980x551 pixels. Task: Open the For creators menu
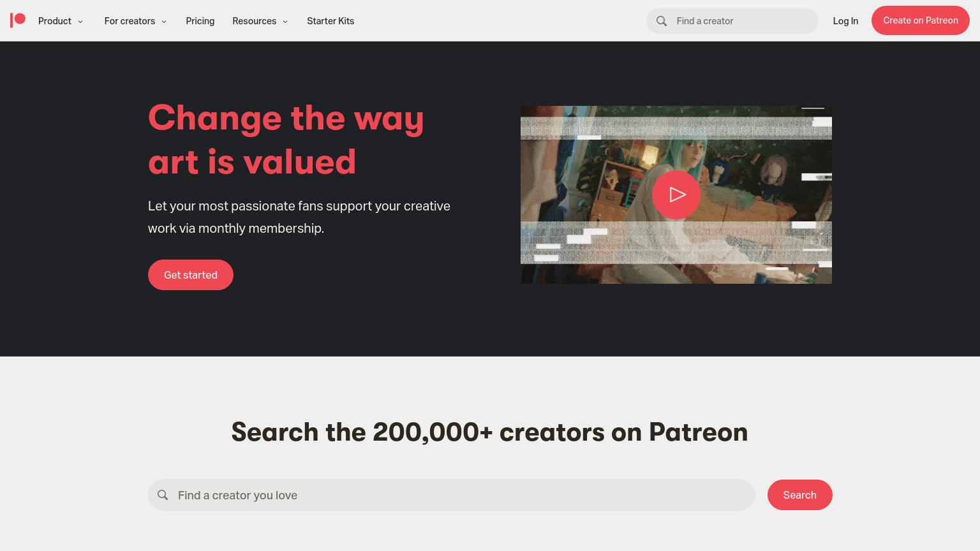coord(130,21)
